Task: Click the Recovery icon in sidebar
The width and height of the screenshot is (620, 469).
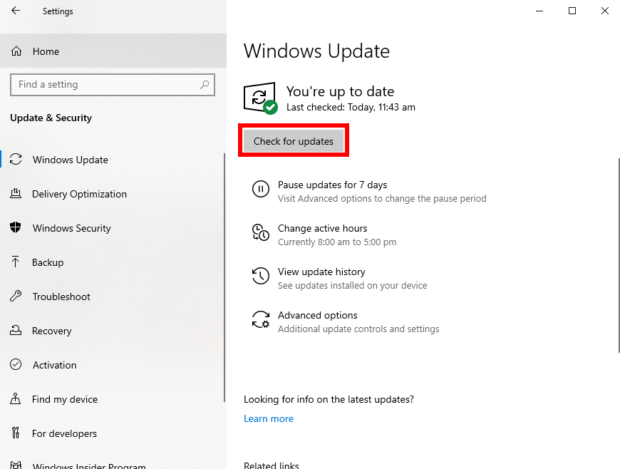Action: [x=16, y=331]
